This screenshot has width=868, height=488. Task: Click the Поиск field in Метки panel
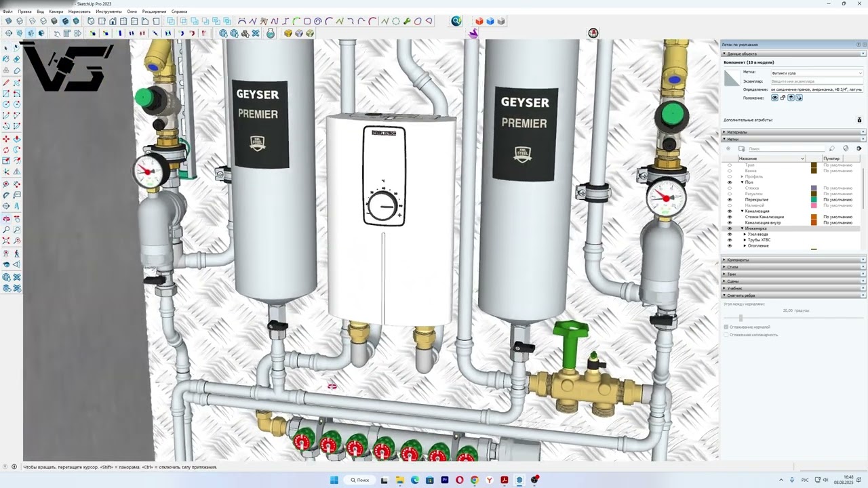787,148
